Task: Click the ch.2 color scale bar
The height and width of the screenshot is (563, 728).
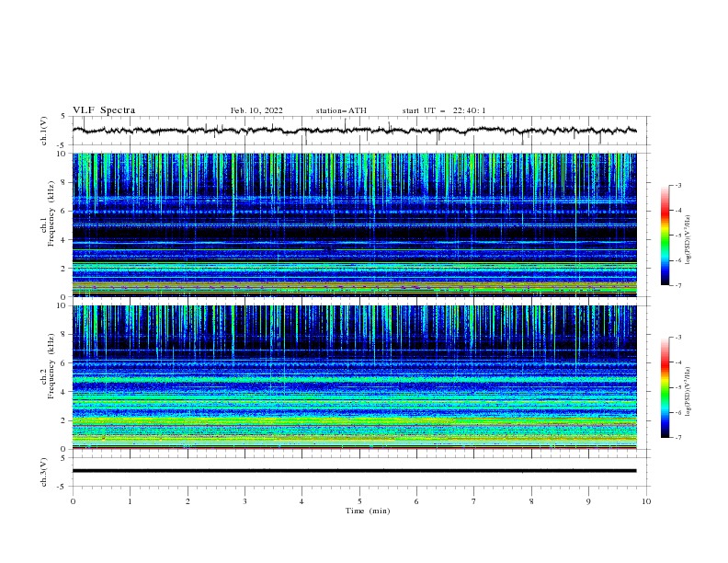Action: (x=665, y=387)
